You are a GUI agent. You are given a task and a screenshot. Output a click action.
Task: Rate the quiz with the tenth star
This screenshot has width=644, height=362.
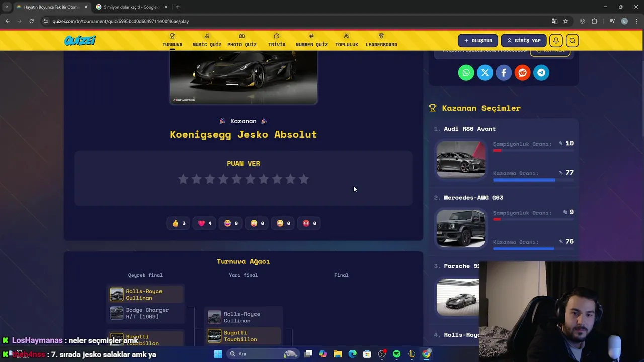click(x=304, y=179)
